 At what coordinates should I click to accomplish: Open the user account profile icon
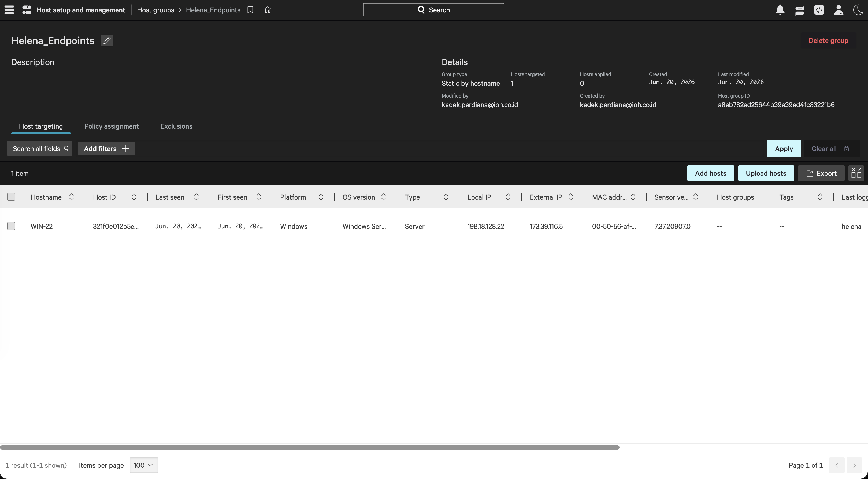[838, 10]
